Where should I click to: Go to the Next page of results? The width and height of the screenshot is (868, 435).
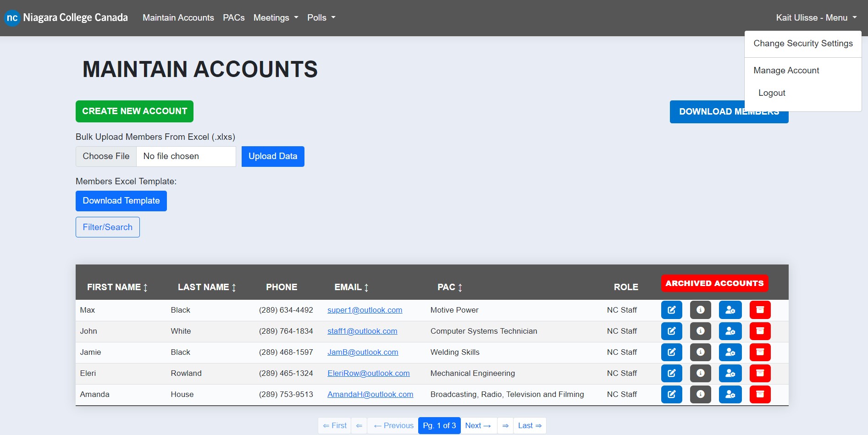(478, 426)
